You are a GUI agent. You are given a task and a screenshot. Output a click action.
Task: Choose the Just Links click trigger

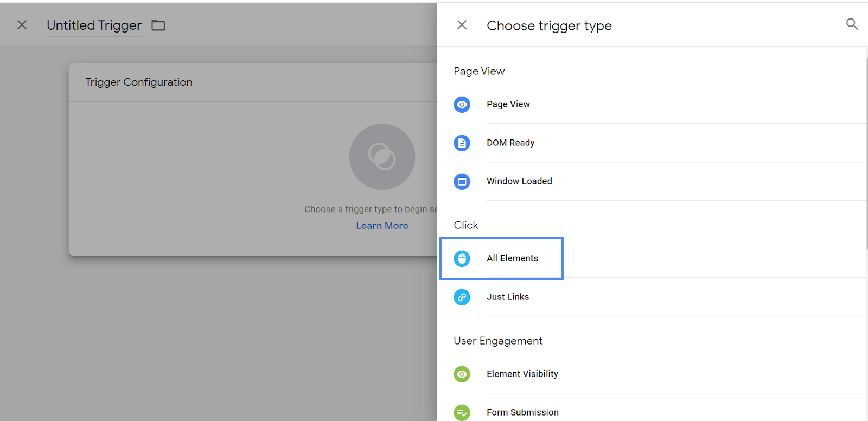[660, 297]
